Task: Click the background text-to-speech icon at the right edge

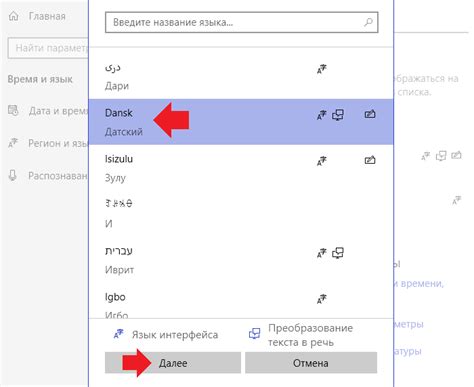Action: pos(441,156)
